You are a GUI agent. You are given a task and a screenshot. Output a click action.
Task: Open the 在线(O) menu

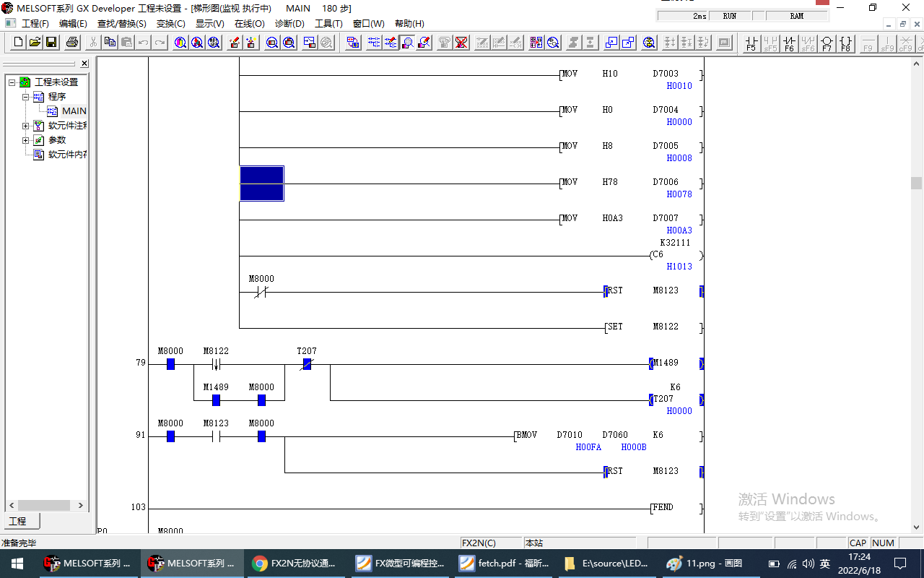point(249,24)
